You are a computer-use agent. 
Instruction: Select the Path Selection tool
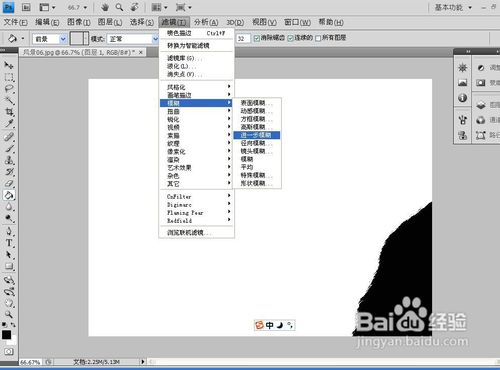pyautogui.click(x=9, y=255)
